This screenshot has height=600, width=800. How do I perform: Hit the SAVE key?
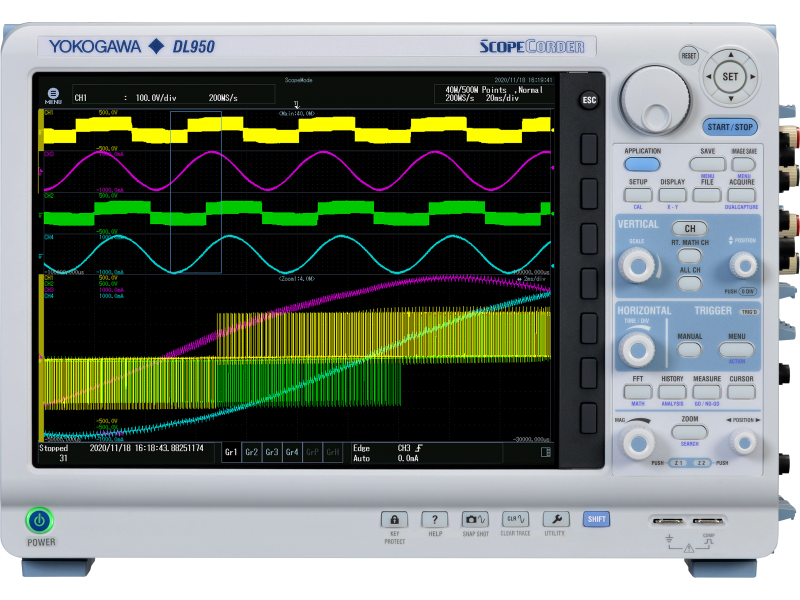point(707,164)
